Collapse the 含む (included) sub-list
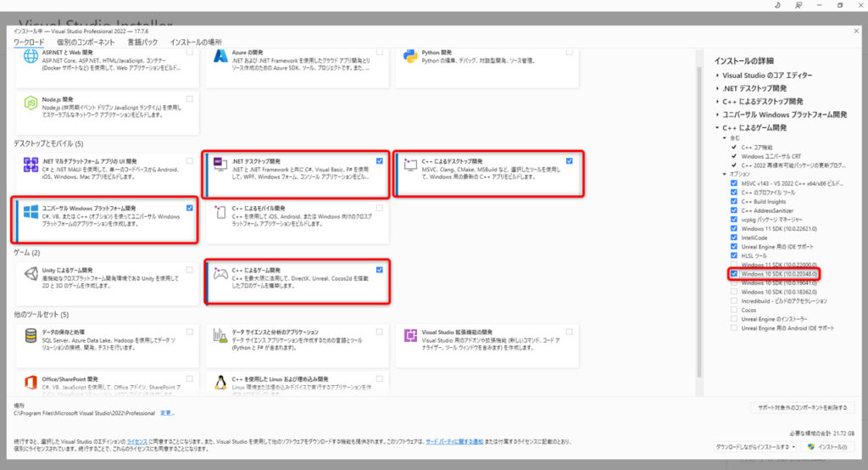Viewport: 868px width, 470px height. [x=725, y=138]
